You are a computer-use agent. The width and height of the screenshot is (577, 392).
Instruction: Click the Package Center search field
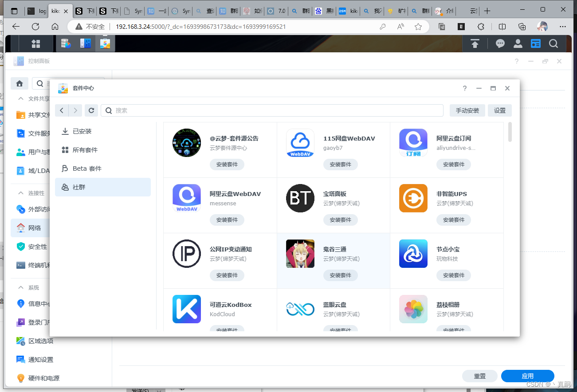(272, 110)
